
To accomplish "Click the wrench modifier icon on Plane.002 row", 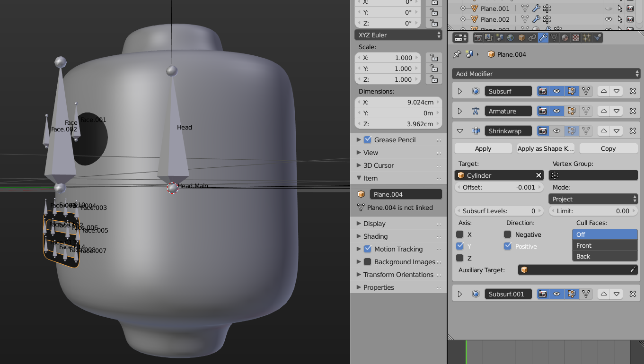I will pyautogui.click(x=536, y=19).
